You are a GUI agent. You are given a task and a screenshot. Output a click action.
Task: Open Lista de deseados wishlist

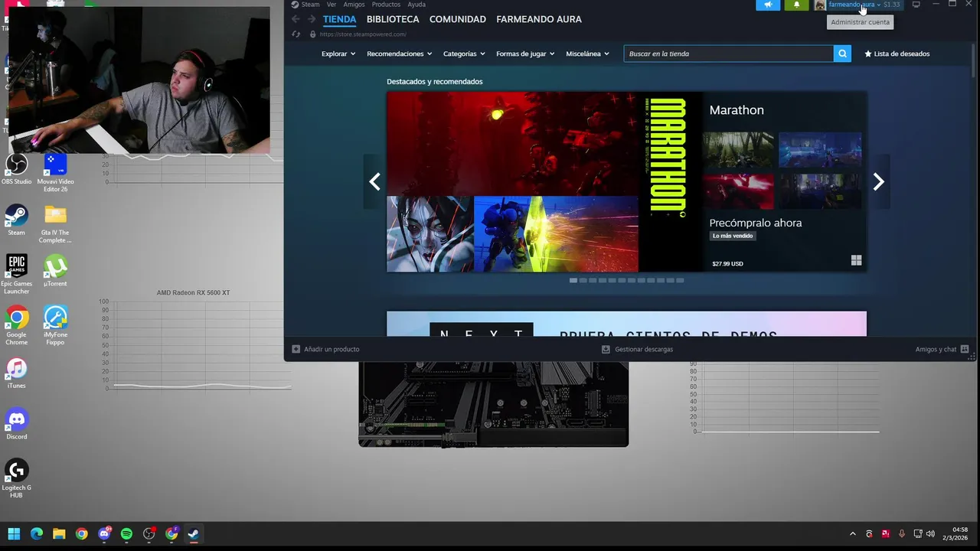(x=897, y=54)
